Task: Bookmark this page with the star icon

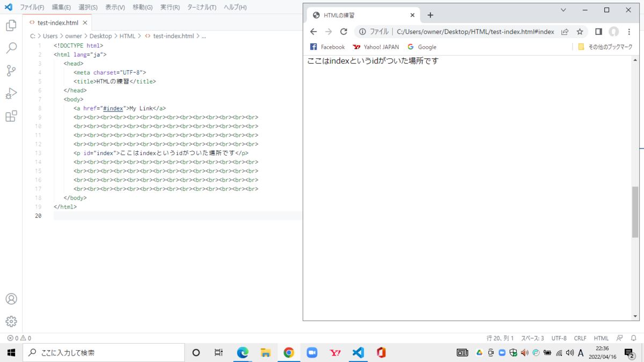Action: 580,32
